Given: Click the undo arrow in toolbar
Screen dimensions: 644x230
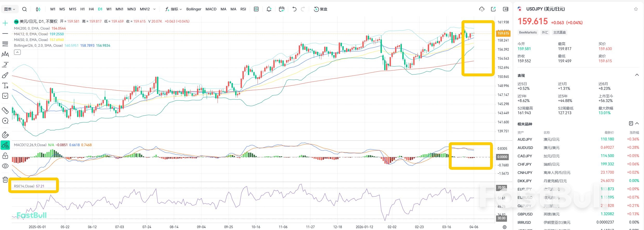Looking at the screenshot, I should (x=294, y=9).
